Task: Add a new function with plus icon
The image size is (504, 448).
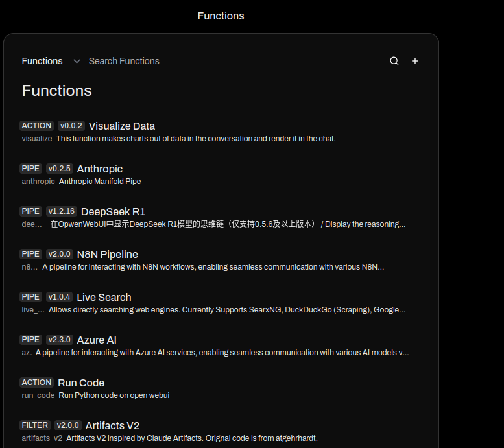Action: pyautogui.click(x=415, y=61)
